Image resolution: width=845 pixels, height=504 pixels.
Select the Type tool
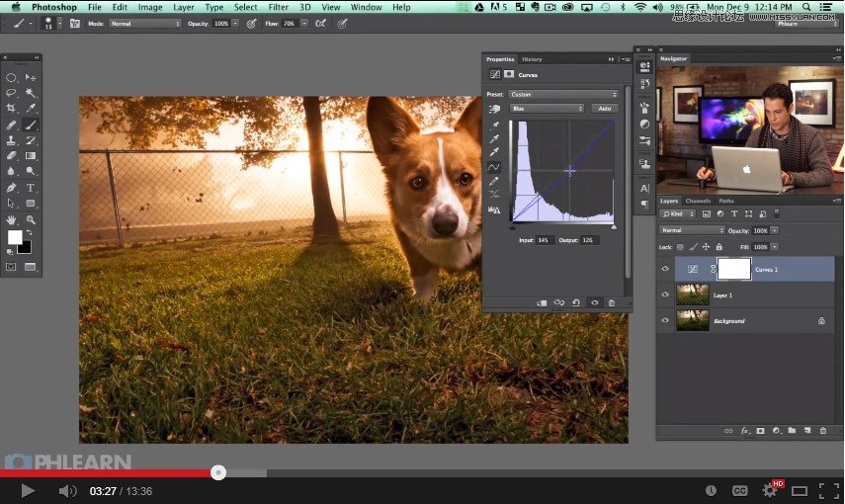(31, 188)
